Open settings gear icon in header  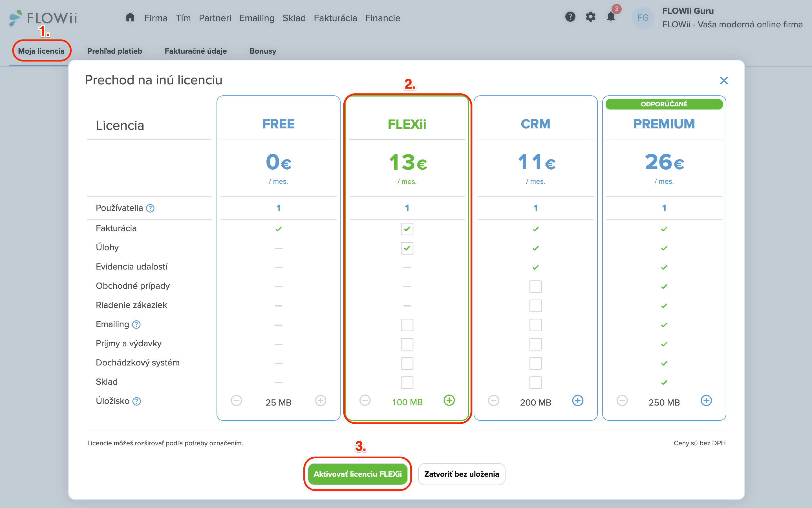coord(591,17)
